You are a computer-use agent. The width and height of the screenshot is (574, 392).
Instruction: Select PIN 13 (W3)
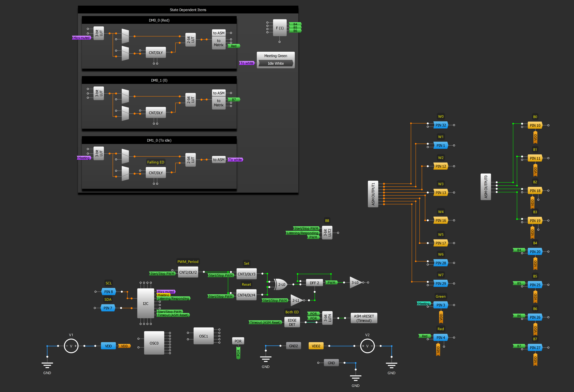(x=441, y=193)
